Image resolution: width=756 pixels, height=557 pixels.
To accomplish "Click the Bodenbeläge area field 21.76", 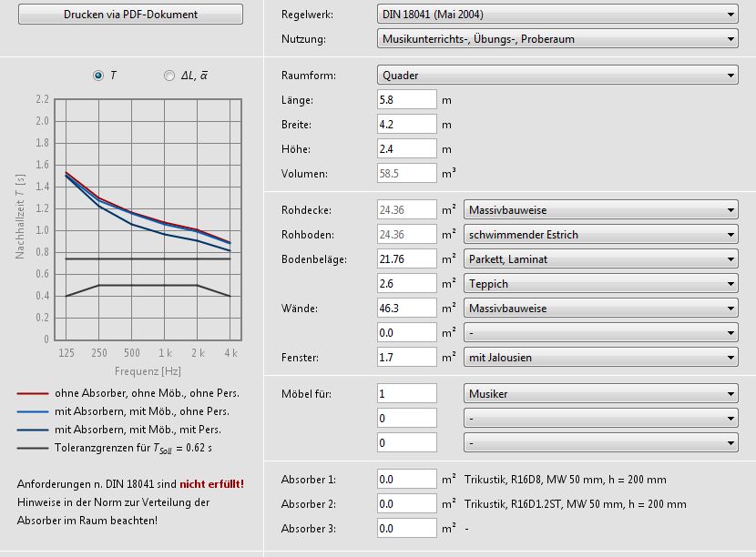I will tap(407, 259).
